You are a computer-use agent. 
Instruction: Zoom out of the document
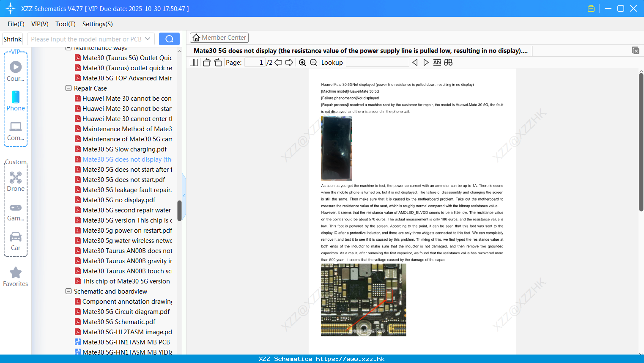pyautogui.click(x=313, y=62)
